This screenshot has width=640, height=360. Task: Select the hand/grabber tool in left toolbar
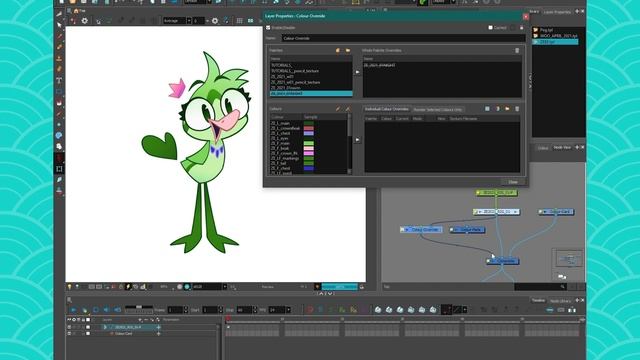coord(59,147)
